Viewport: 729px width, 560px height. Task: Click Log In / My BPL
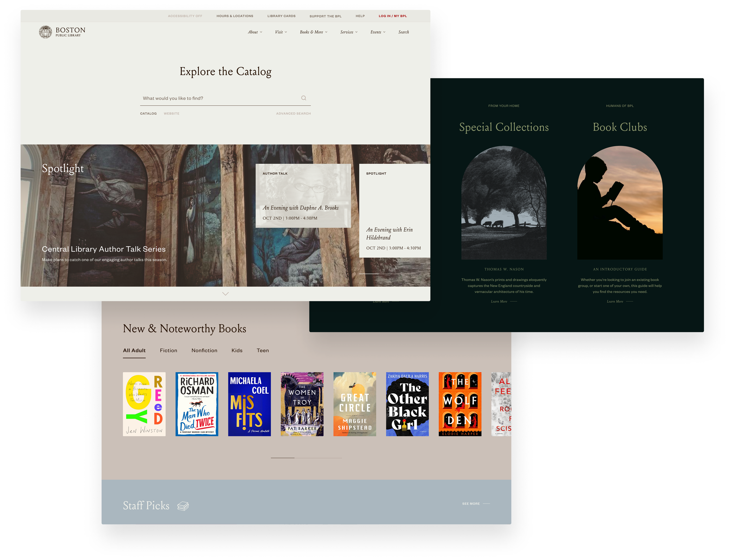(x=393, y=16)
